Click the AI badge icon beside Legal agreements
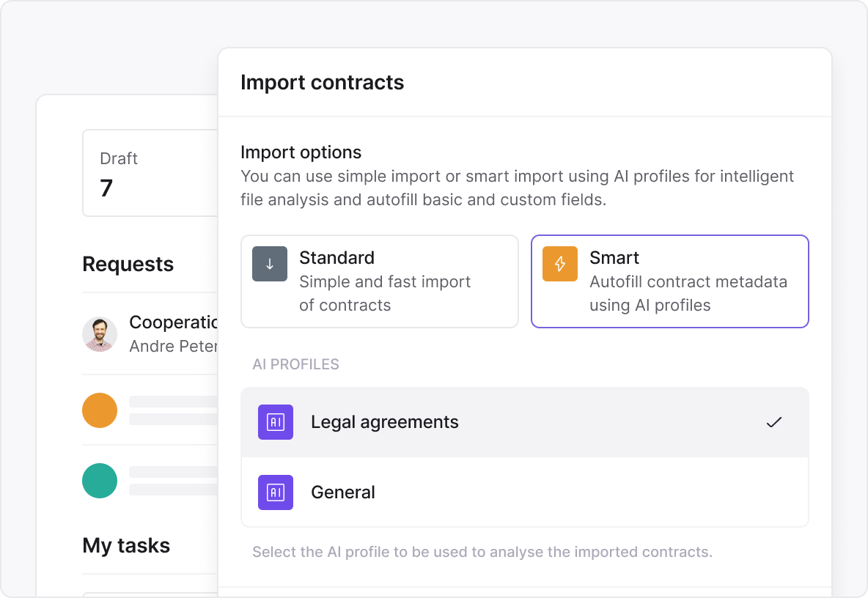The image size is (868, 598). point(275,422)
